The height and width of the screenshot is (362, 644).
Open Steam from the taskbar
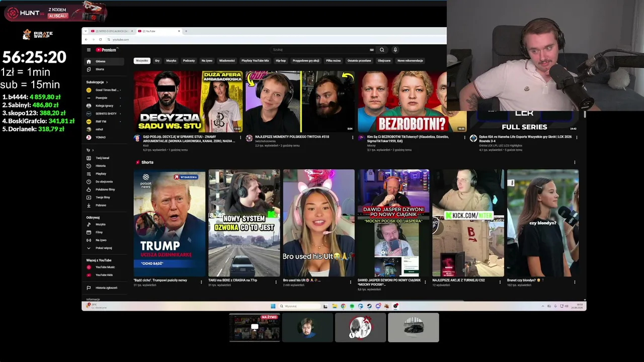(369, 306)
